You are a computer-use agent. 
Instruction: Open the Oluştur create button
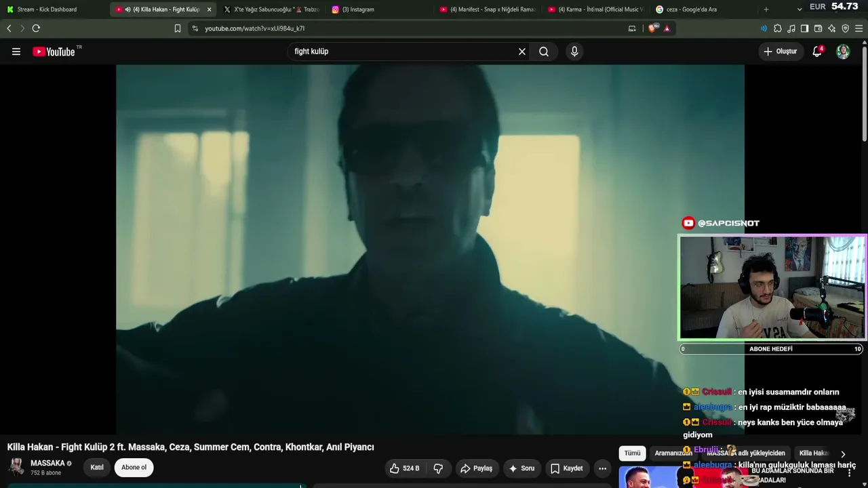tap(780, 52)
